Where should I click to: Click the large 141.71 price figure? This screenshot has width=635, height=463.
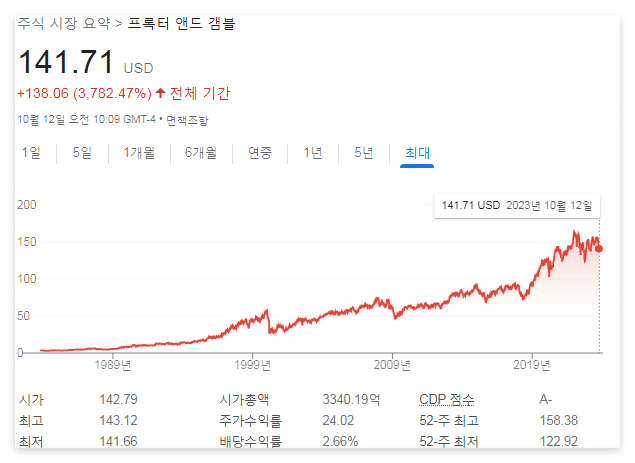66,62
